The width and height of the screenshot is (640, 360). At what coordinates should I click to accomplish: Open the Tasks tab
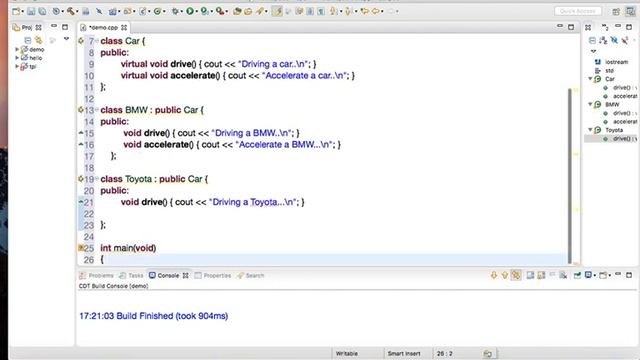pyautogui.click(x=131, y=276)
